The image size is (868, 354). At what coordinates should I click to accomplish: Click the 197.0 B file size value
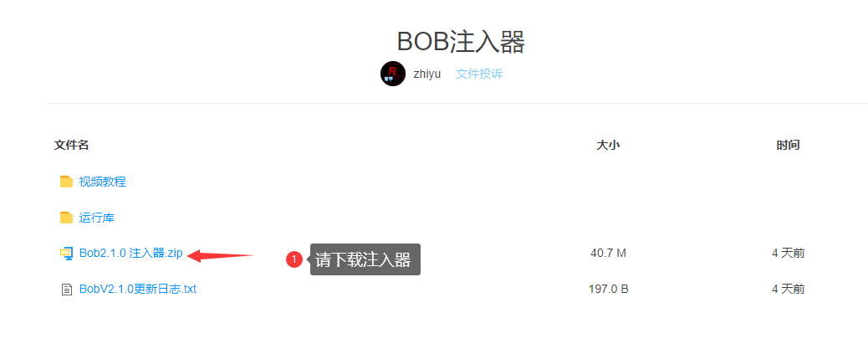point(609,290)
